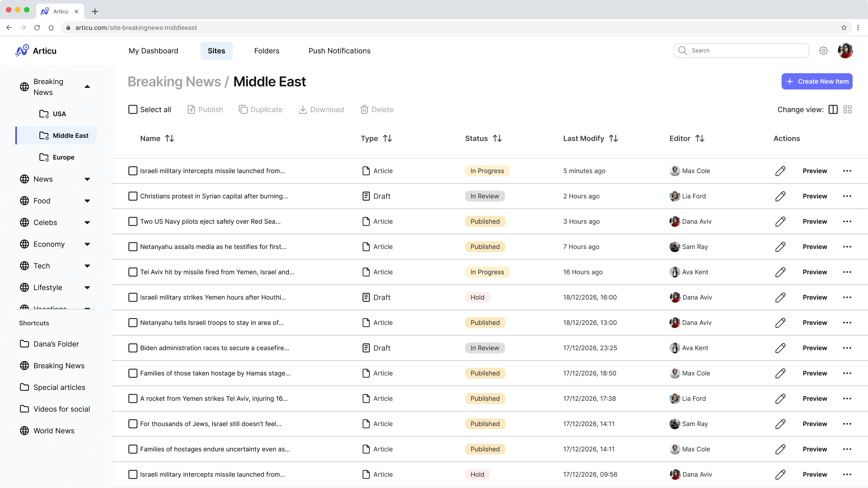Check the Tel Aviv hit by missile row
868x488 pixels.
coord(133,272)
